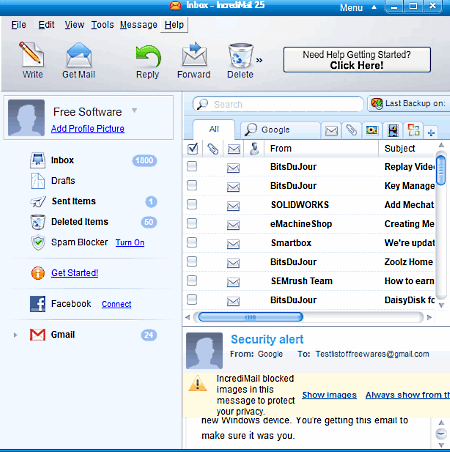Click the Menu collapse arrow in title bar
Image resolution: width=450 pixels, height=452 pixels.
pyautogui.click(x=374, y=7)
